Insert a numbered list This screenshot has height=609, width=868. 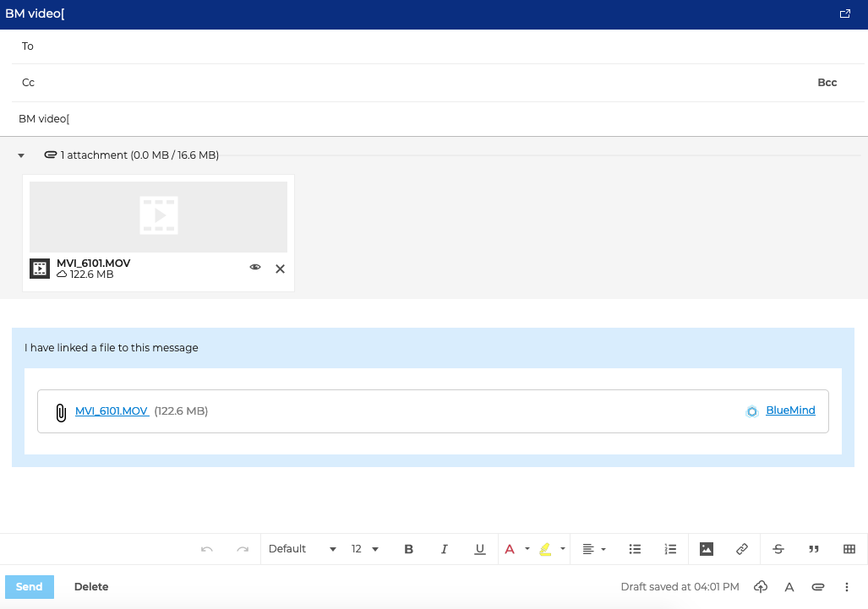point(670,549)
